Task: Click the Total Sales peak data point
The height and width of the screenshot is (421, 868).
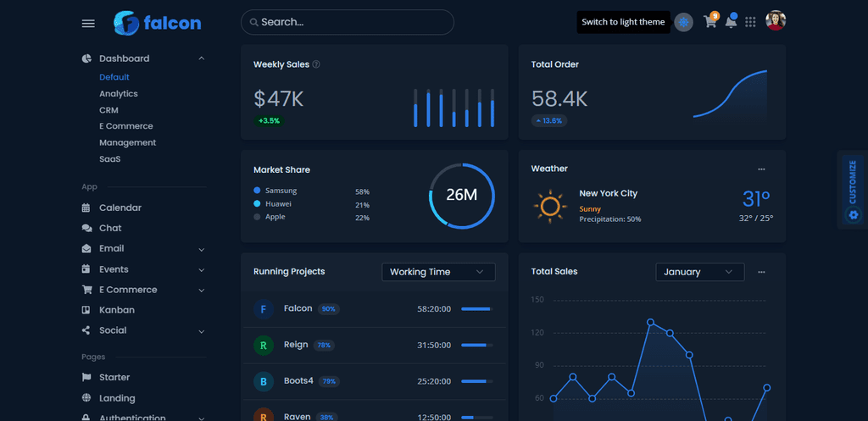Action: tap(650, 322)
